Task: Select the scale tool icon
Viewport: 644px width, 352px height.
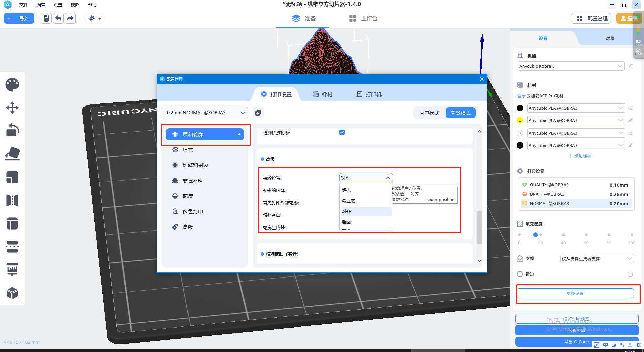Action: [x=12, y=177]
